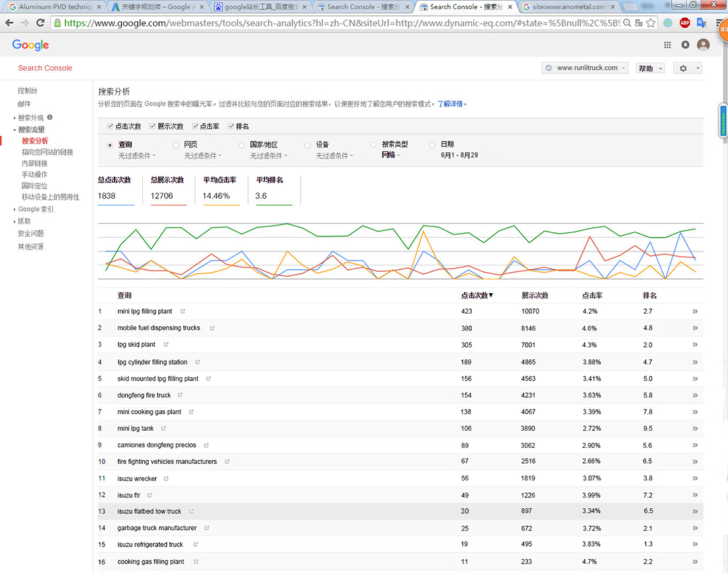Click the 总点击次数 1838 summary metric
728x573 pixels.
point(116,189)
